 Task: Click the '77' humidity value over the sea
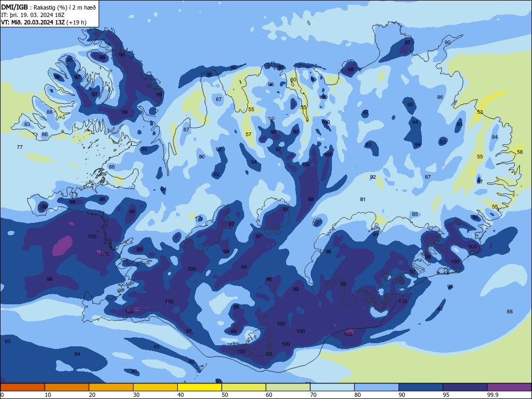click(20, 147)
